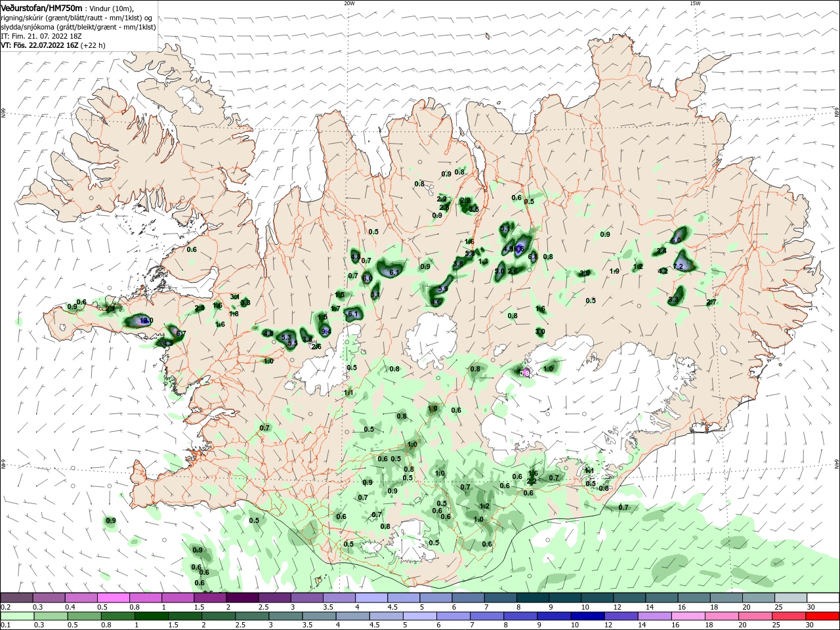Click the dark purple 2–2.5 swatch on upper scale
This screenshot has width=840, height=630.
242,598
